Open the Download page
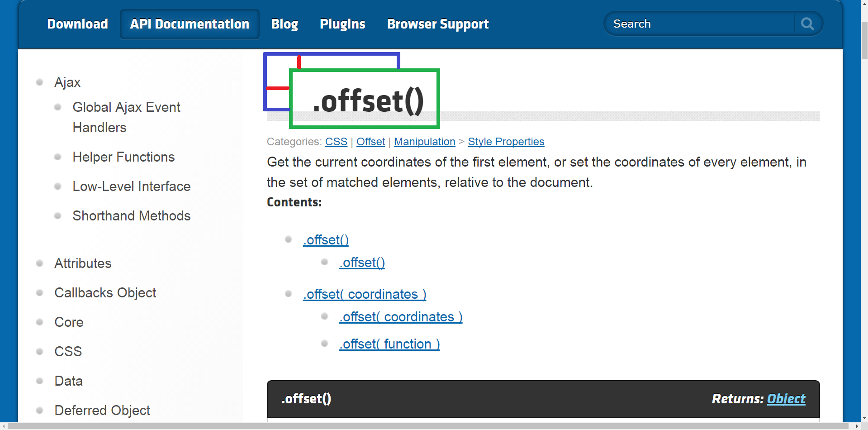868x430 pixels. pyautogui.click(x=77, y=24)
